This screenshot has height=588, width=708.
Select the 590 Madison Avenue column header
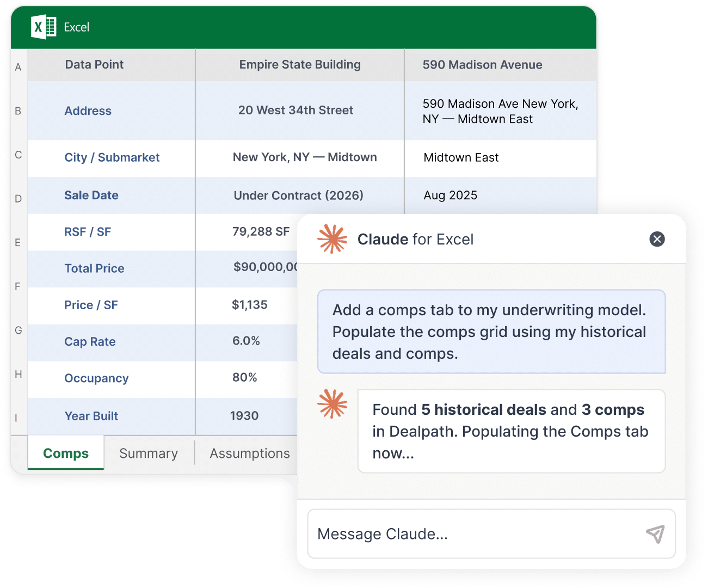pyautogui.click(x=501, y=65)
